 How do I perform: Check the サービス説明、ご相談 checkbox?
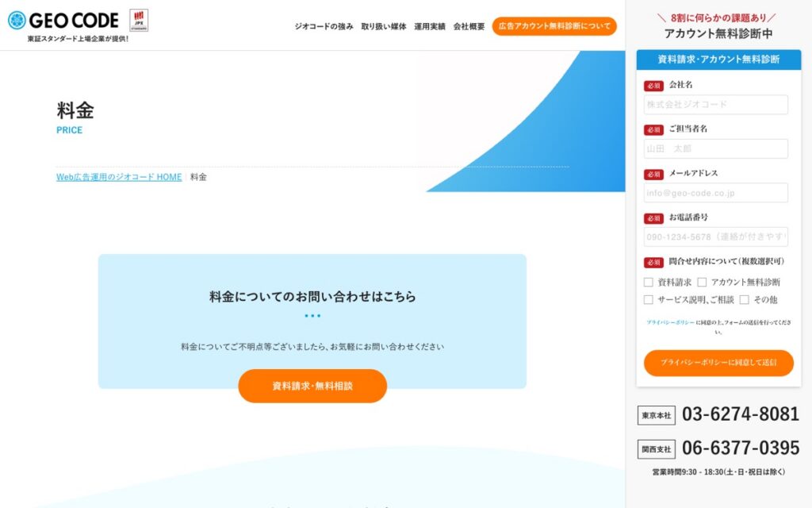pyautogui.click(x=649, y=299)
